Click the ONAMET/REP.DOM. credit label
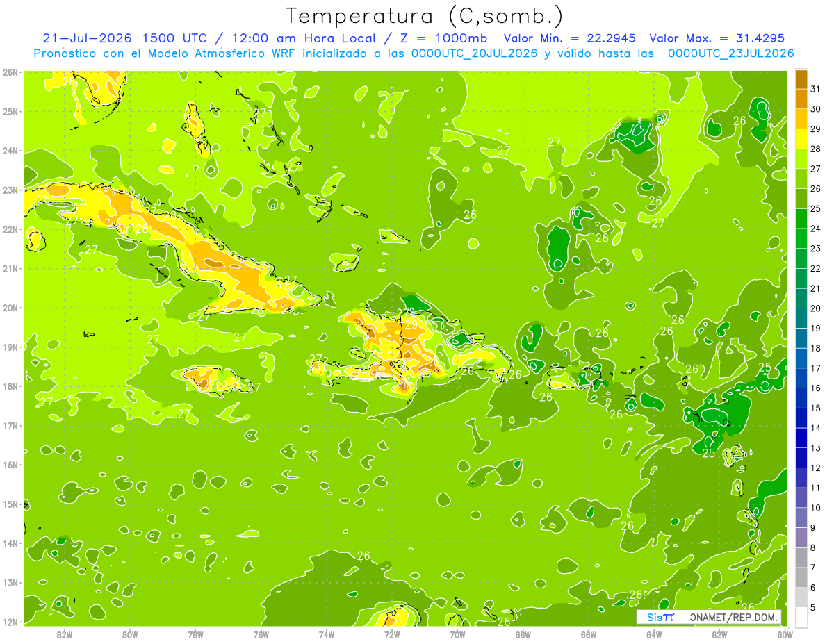Screen dimensions: 834x644 [735, 617]
